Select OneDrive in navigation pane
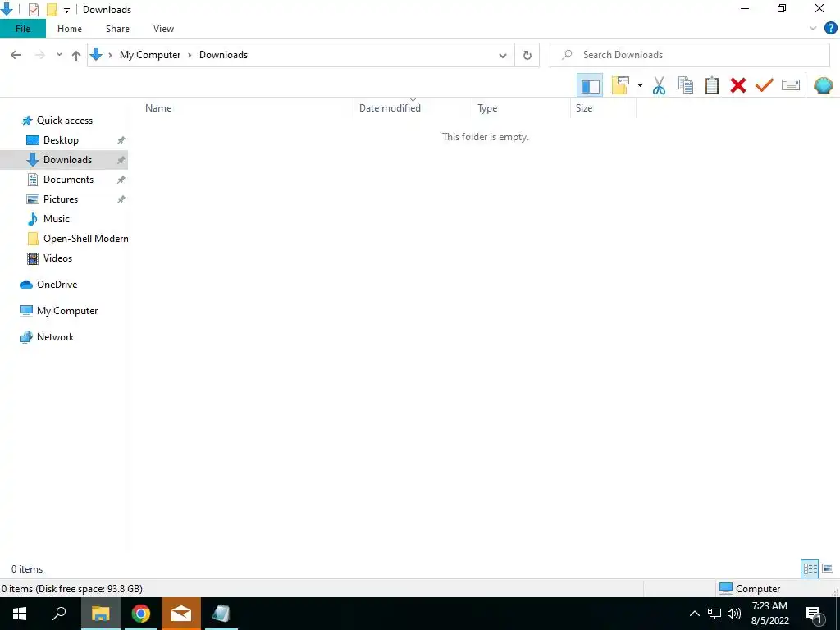Viewport: 840px width, 630px height. click(57, 285)
